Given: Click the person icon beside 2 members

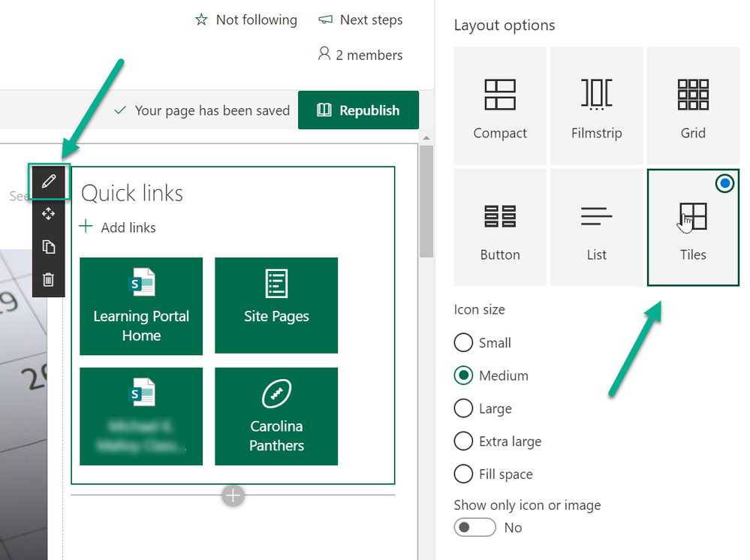Looking at the screenshot, I should [324, 53].
